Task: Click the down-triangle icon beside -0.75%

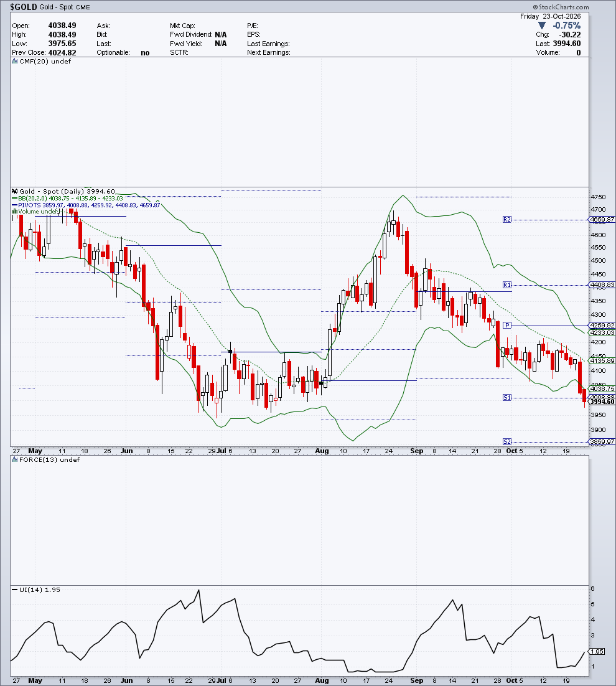Action: click(x=542, y=26)
